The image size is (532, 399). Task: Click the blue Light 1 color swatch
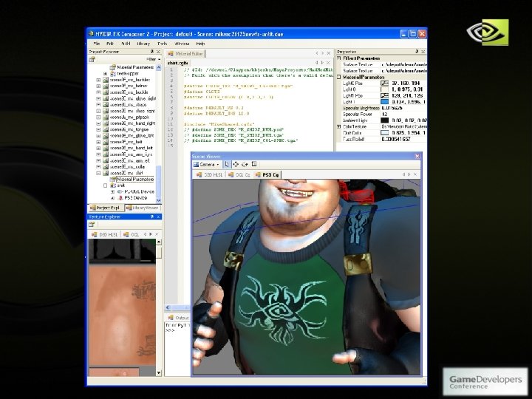pos(384,102)
